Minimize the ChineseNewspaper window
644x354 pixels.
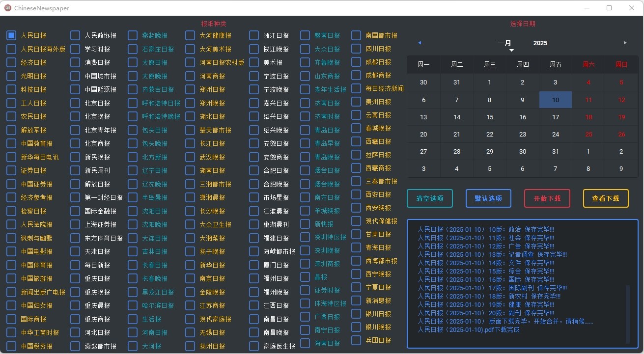(x=587, y=8)
